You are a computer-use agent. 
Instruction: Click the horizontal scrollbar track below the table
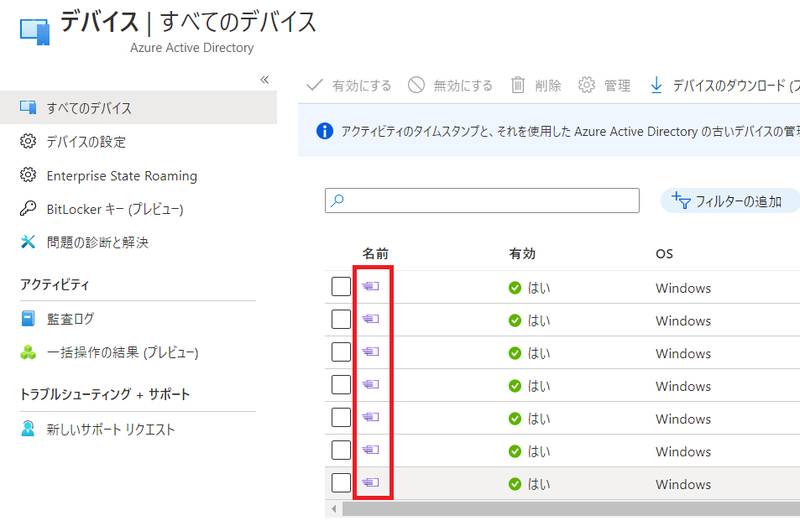pos(571,509)
